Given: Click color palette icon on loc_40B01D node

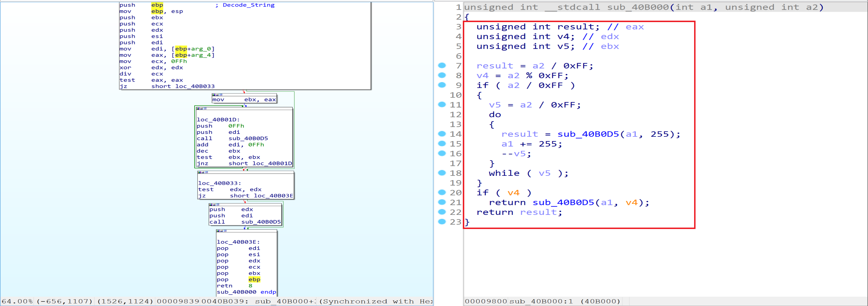Looking at the screenshot, I should (198, 109).
